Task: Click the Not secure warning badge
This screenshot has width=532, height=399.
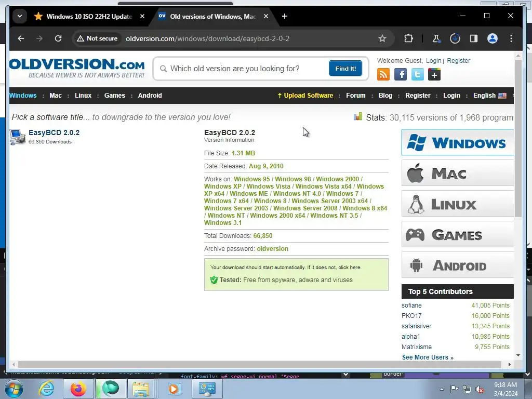Action: [x=97, y=38]
